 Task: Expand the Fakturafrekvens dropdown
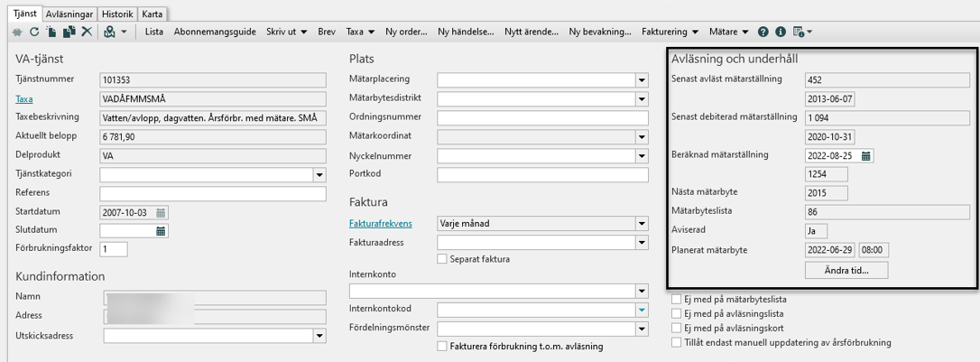coord(642,223)
